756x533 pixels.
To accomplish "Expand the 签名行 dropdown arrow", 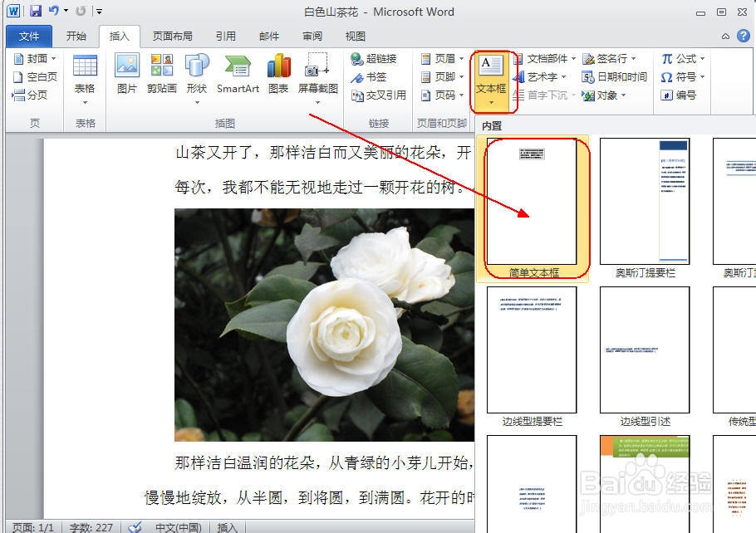I will pos(633,58).
